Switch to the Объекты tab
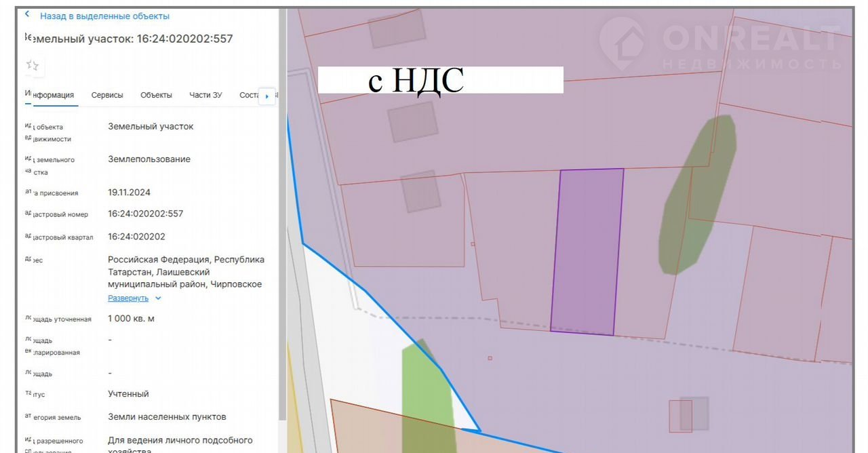 coord(156,95)
